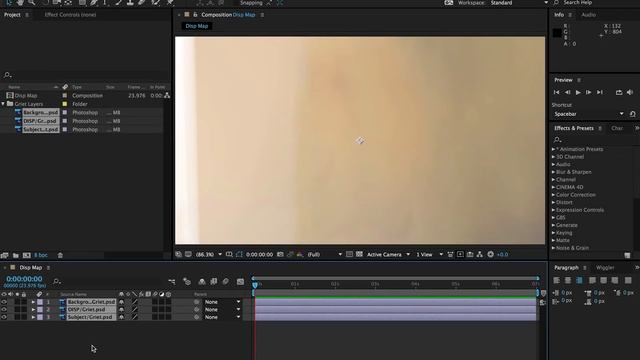
Task: Expand the Animation Presets category
Action: (x=553, y=149)
